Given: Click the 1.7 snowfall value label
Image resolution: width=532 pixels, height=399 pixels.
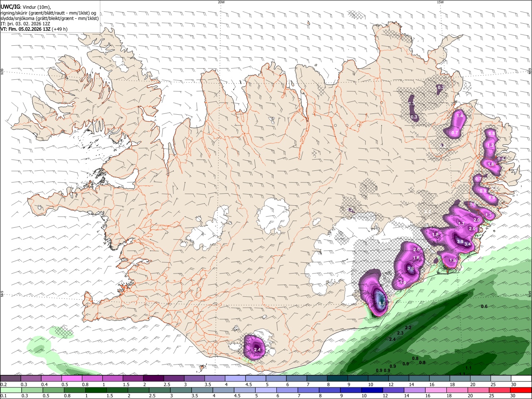Looking at the screenshot, I should coord(461,224).
